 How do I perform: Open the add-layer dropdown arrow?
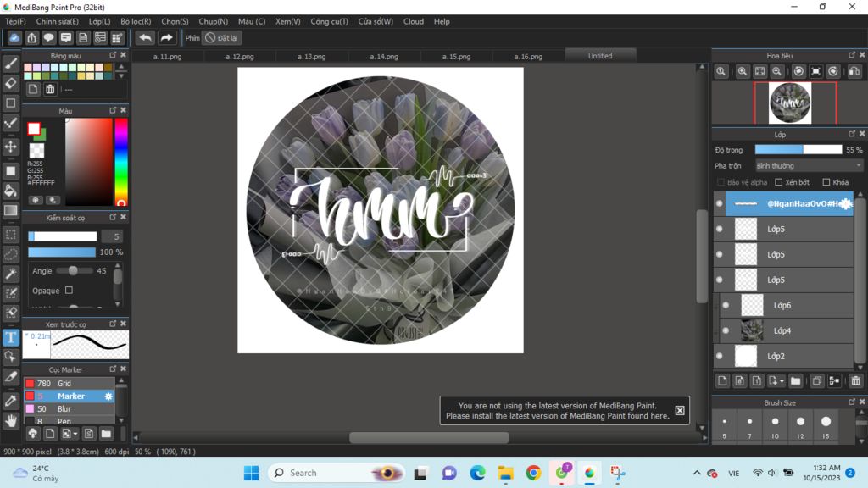782,380
